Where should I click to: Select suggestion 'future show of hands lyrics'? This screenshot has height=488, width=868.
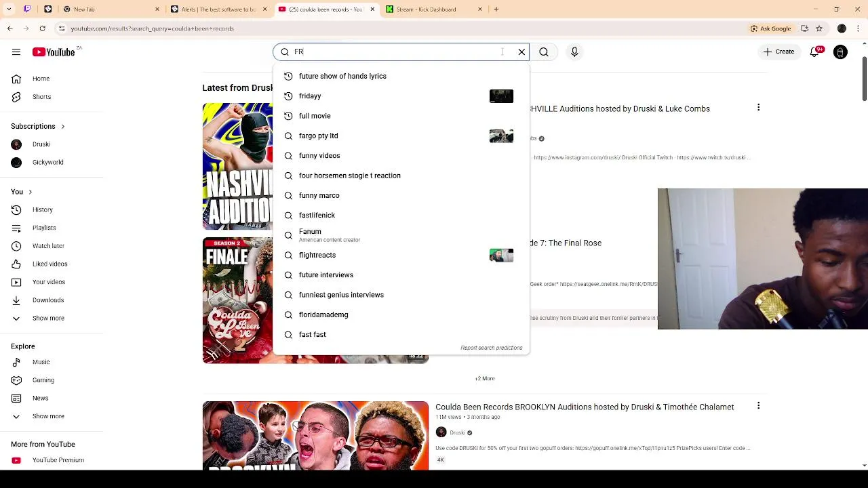pos(401,76)
